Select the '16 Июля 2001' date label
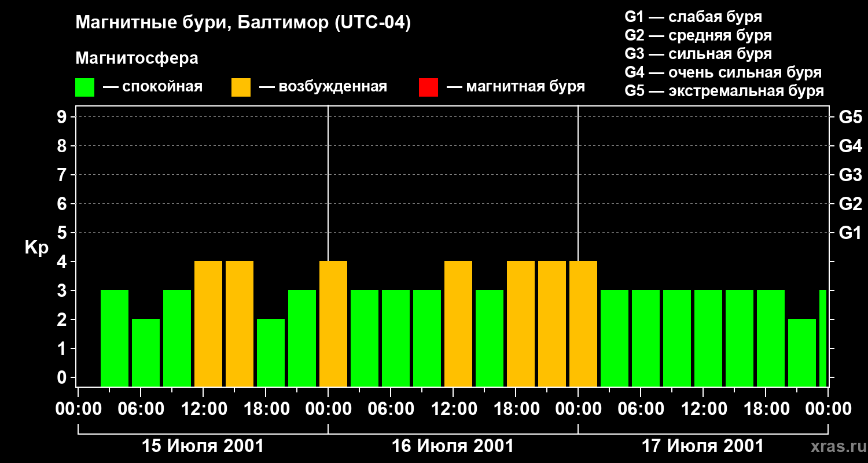This screenshot has height=463, width=868. click(x=453, y=446)
